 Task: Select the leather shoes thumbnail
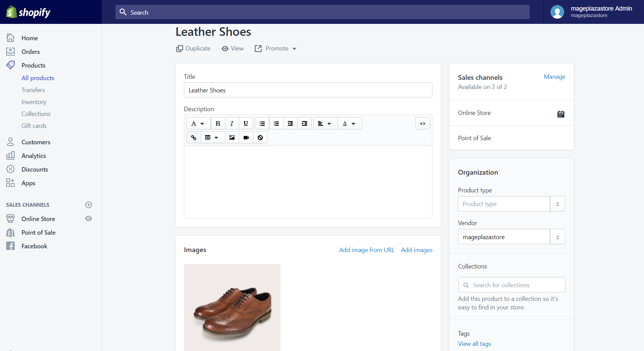(x=232, y=307)
